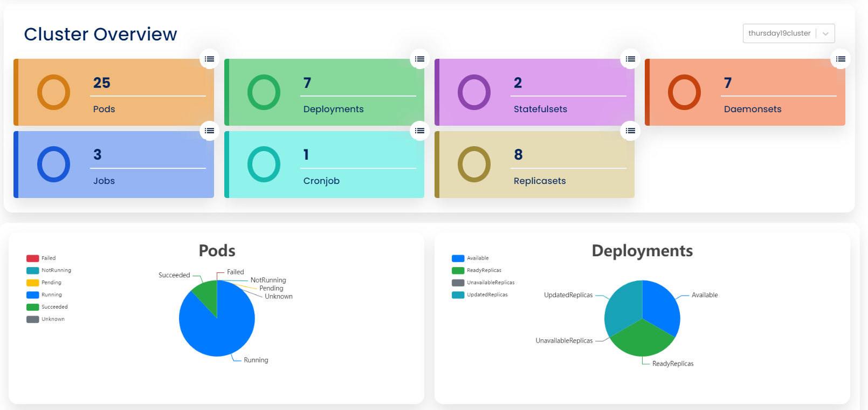The height and width of the screenshot is (410, 868).
Task: Open the list icon on Deployments card
Action: point(419,59)
